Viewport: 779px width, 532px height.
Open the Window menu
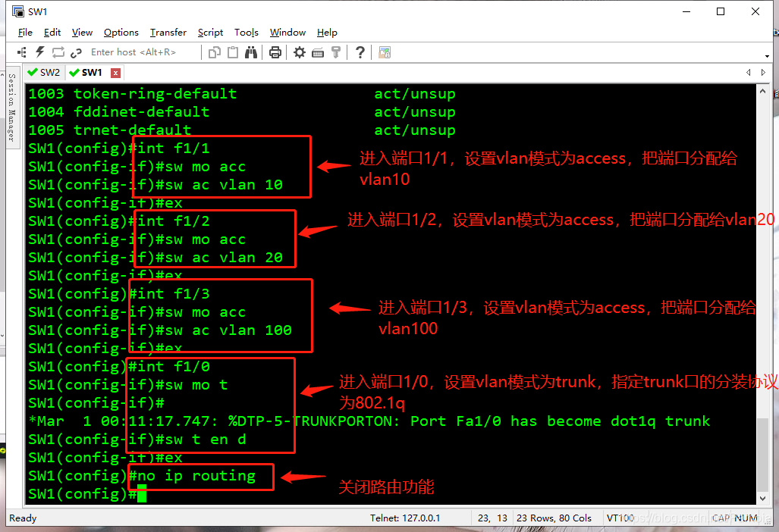pyautogui.click(x=287, y=33)
